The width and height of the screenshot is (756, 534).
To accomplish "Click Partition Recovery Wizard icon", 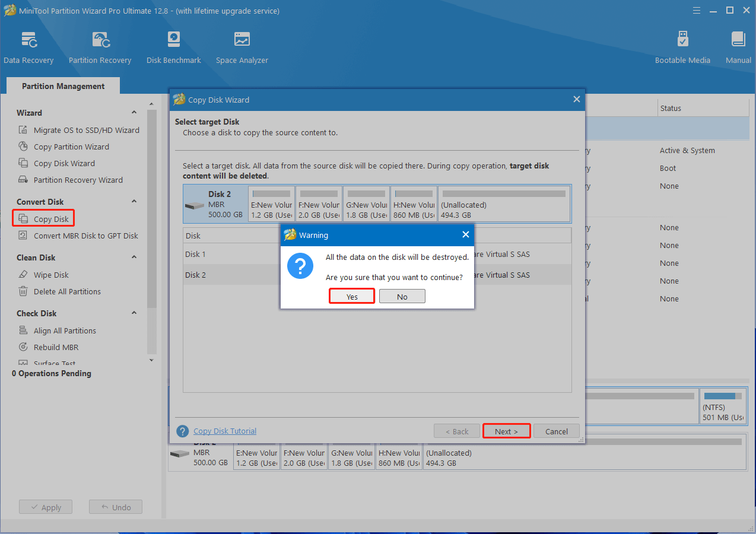I will pyautogui.click(x=23, y=180).
